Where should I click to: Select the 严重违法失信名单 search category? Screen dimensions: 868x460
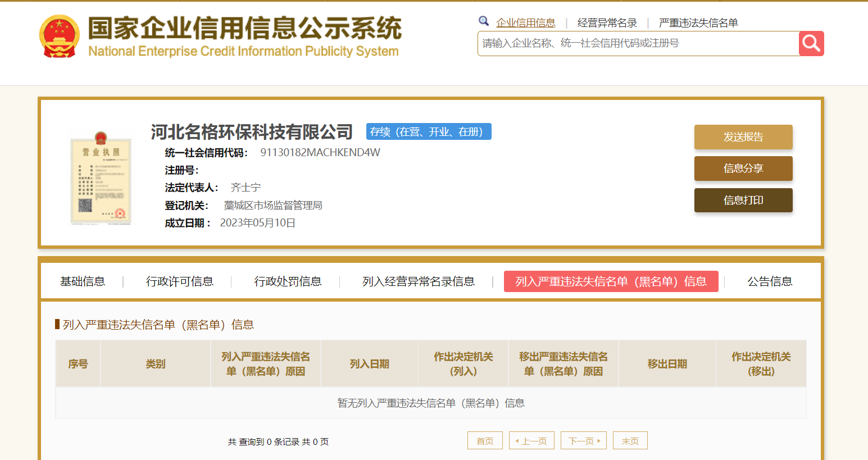point(698,23)
